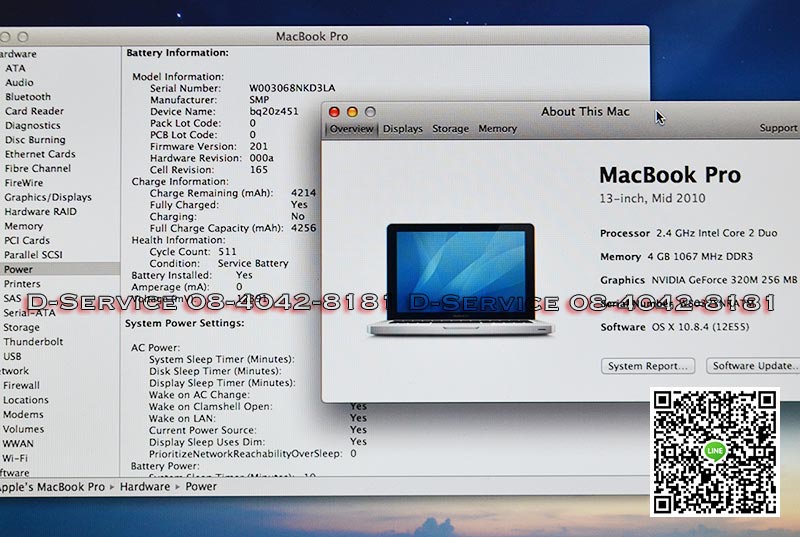Minimize the About This Mac window
The image size is (800, 537).
(x=352, y=112)
